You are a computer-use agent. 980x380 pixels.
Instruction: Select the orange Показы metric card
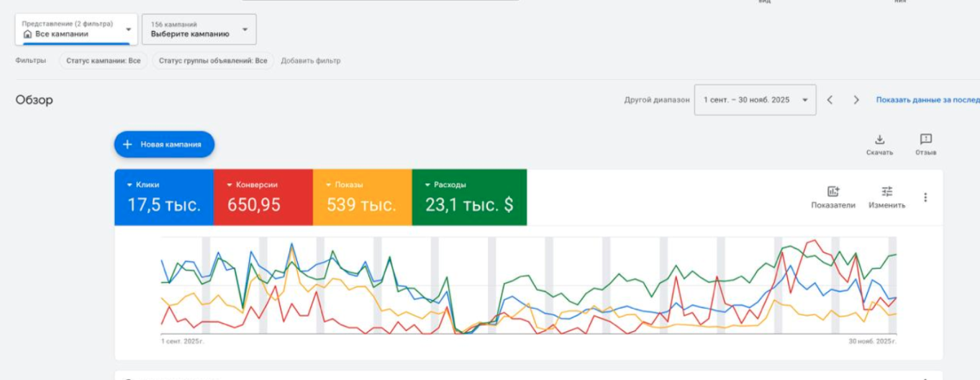click(x=362, y=197)
